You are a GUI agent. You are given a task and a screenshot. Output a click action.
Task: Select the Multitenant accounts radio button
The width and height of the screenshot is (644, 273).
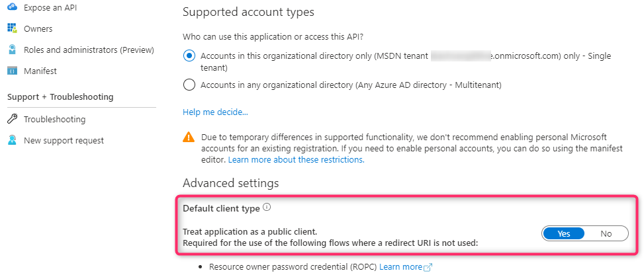tap(189, 85)
